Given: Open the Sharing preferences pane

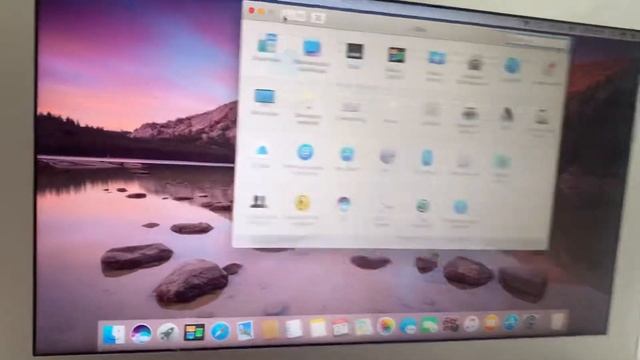Looking at the screenshot, I should (502, 162).
